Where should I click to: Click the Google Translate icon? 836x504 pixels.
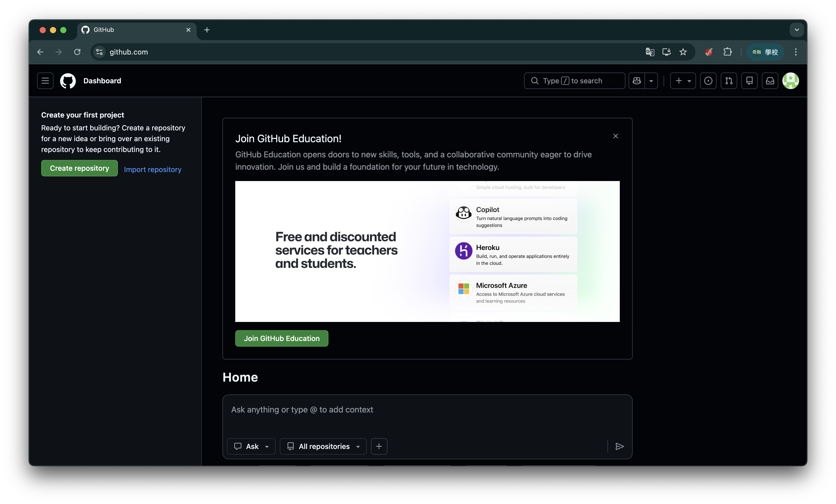coord(650,52)
